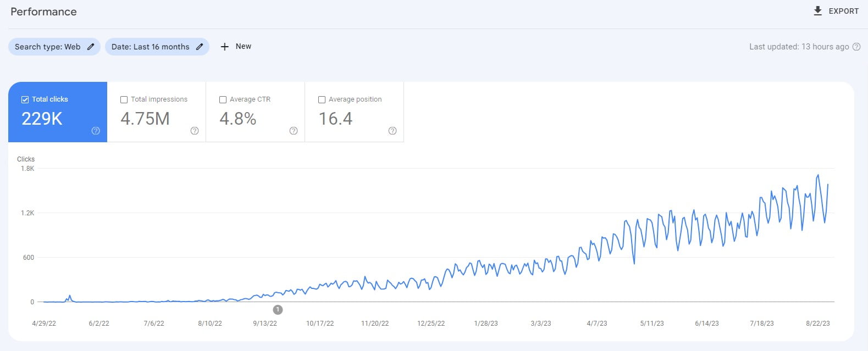
Task: Click the 7/18/23 date label
Action: (x=762, y=324)
